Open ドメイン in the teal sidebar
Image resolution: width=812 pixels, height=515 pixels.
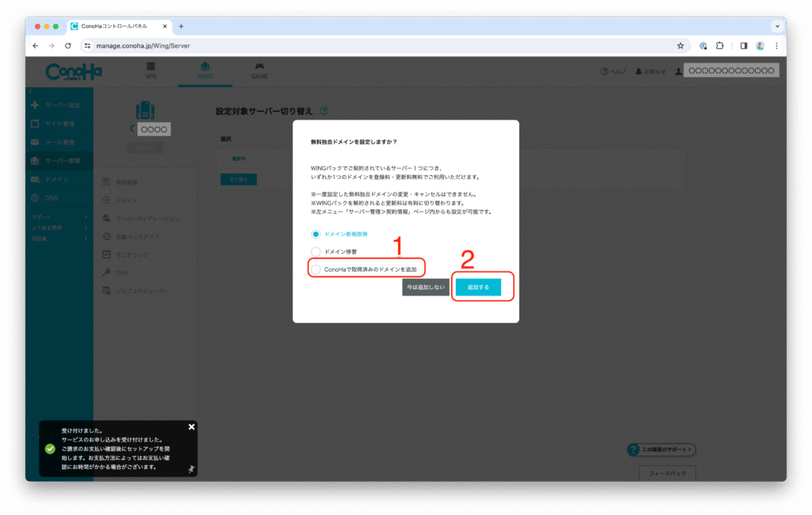[60, 180]
